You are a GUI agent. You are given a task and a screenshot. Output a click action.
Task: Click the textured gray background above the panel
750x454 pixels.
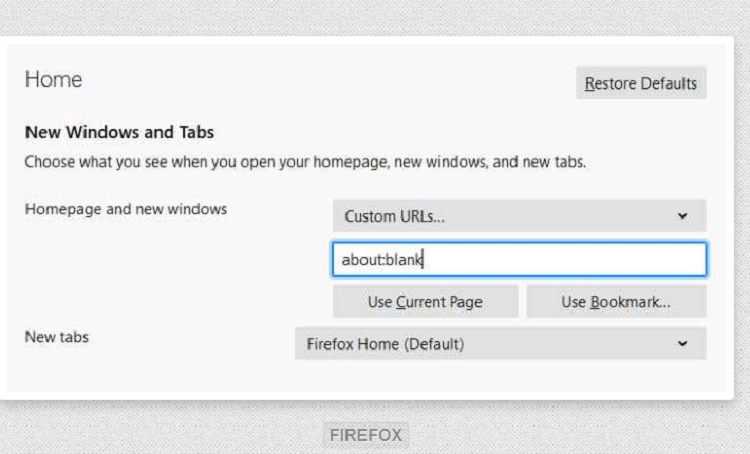point(375,17)
